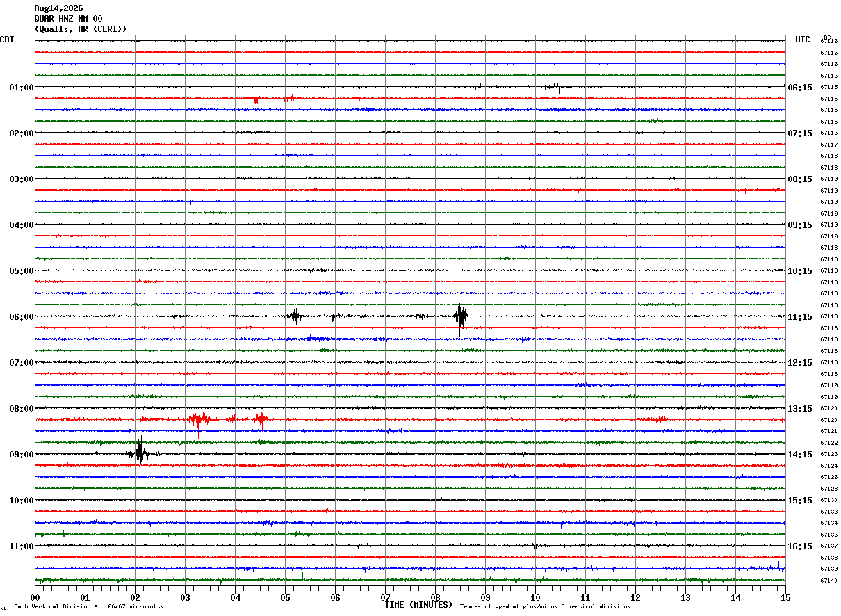
Task: Click the Qualls, AR (CERI) location text
Action: point(81,29)
